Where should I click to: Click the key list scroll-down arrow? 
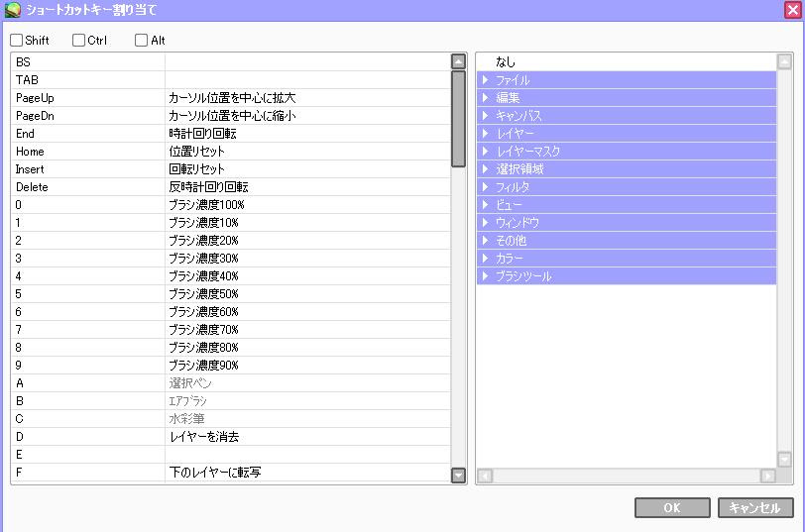tap(458, 476)
